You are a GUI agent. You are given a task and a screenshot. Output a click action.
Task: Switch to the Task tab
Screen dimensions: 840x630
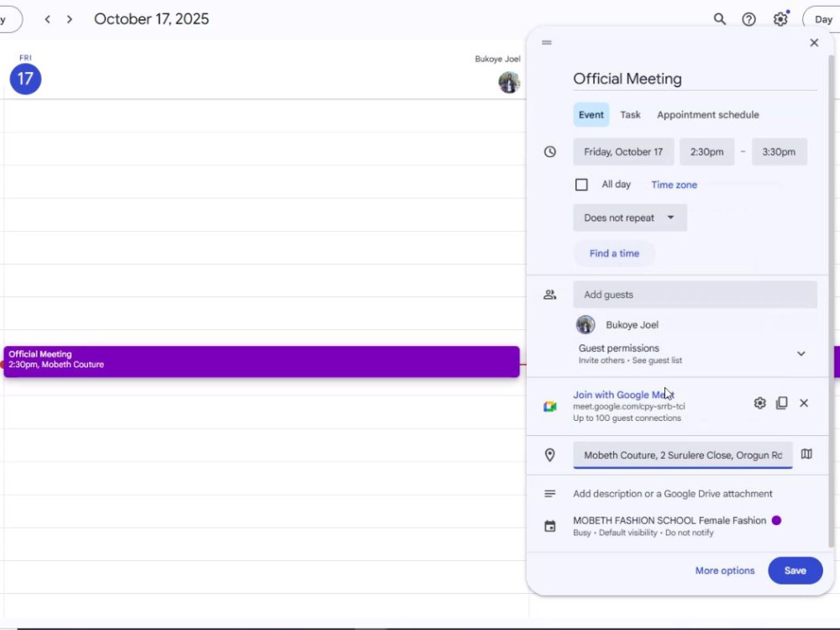pyautogui.click(x=630, y=114)
